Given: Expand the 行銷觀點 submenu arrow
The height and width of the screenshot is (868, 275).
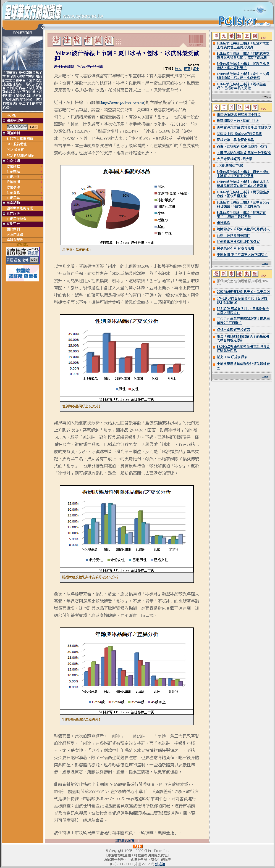Looking at the screenshot, I should click(x=42, y=172).
